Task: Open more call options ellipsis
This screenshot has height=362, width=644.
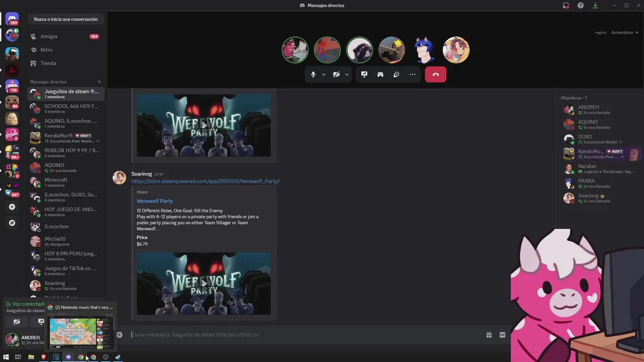Action: 413,74
